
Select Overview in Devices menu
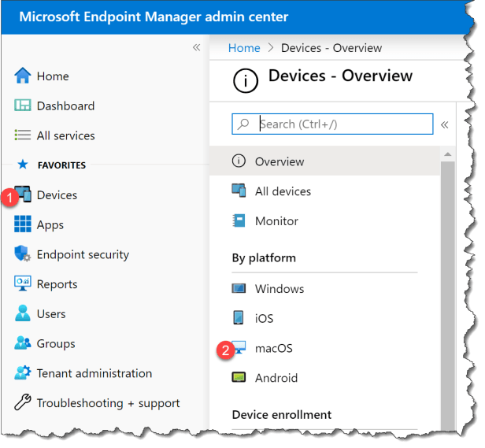coord(324,161)
